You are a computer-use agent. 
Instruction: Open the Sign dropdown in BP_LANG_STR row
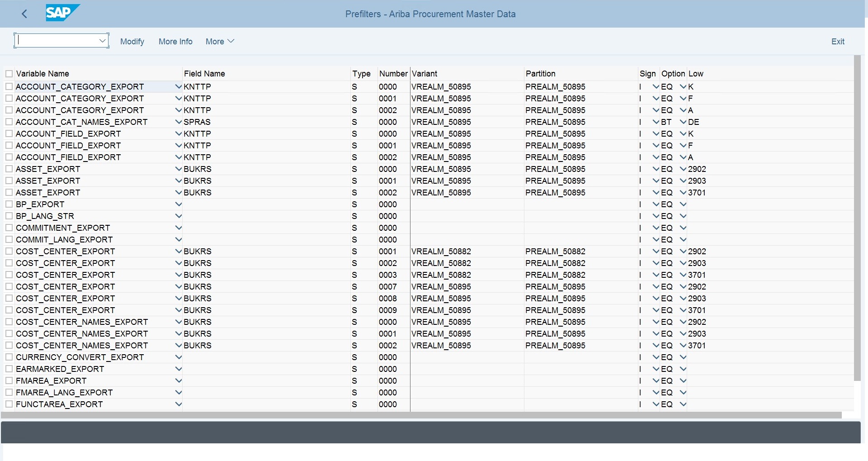[656, 216]
